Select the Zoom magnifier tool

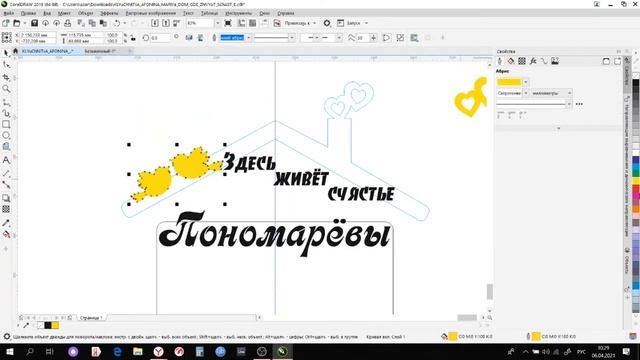click(x=6, y=89)
